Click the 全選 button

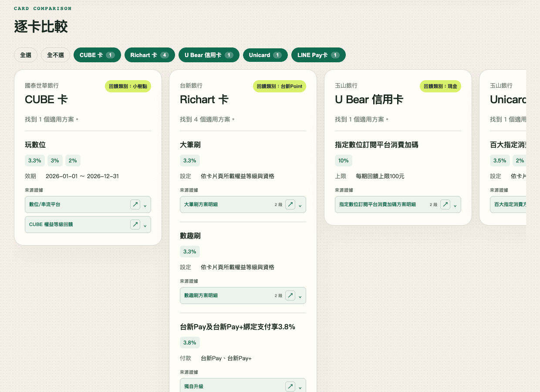tap(26, 55)
